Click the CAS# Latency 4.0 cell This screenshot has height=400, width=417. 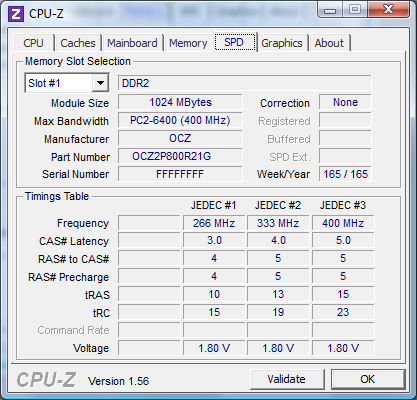(x=278, y=240)
